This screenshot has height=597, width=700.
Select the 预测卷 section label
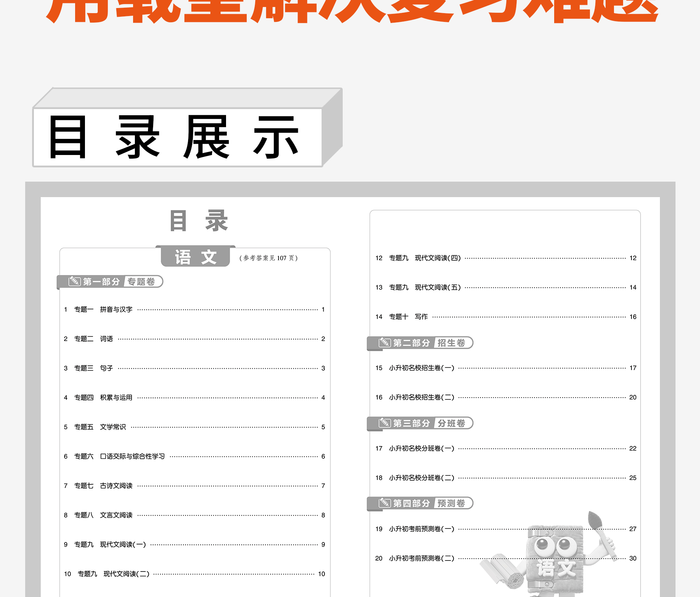coord(451,503)
